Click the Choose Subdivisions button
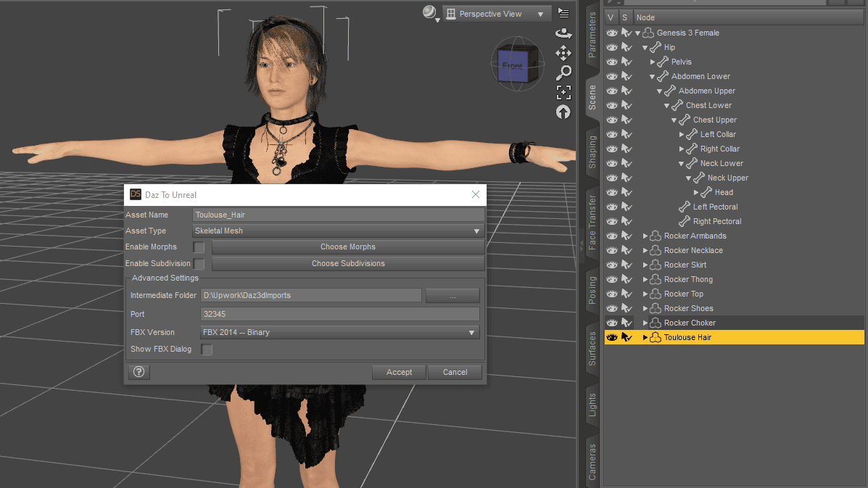The width and height of the screenshot is (868, 488). (x=348, y=263)
